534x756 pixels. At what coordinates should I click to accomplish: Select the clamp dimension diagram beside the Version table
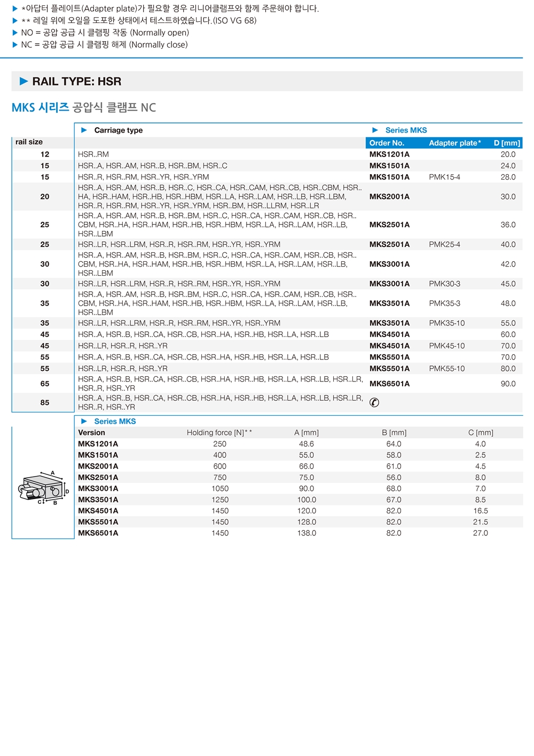43,488
